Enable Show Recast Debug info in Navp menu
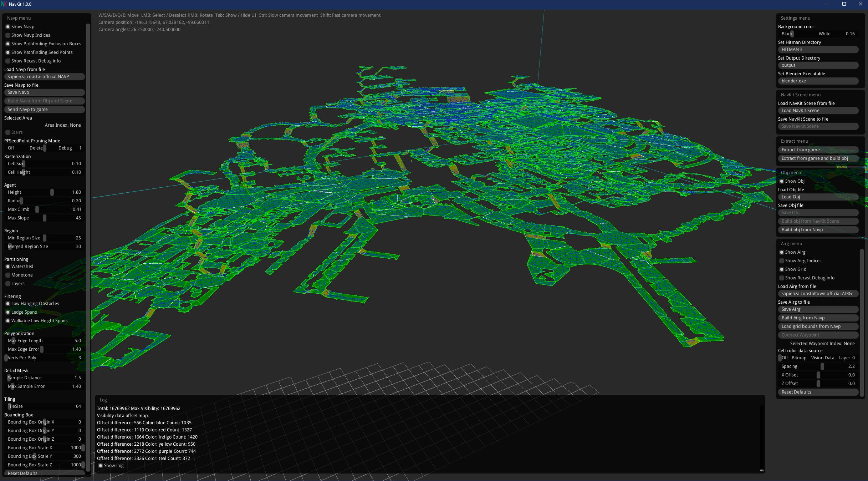Viewport: 868px width, 481px height. [x=8, y=61]
